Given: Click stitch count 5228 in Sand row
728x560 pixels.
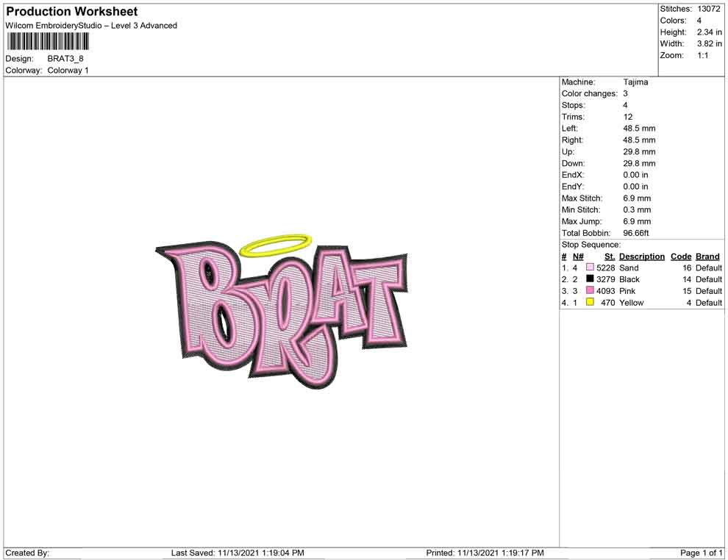Looking at the screenshot, I should (605, 268).
